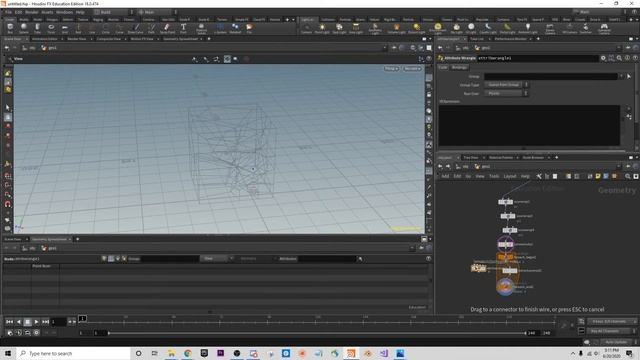The height and width of the screenshot is (360, 640).
Task: Open the Run Over dropdown
Action: coord(506,93)
